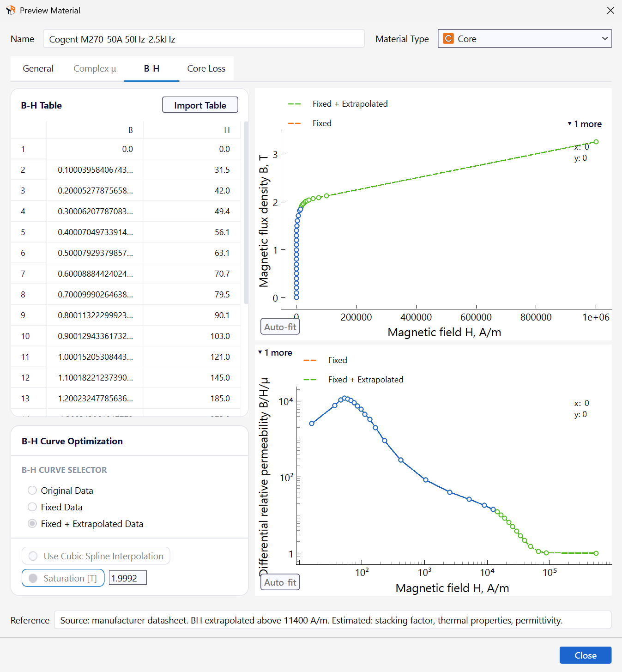The height and width of the screenshot is (672, 622).
Task: Select H cell with value 79.5
Action: pyautogui.click(x=192, y=295)
